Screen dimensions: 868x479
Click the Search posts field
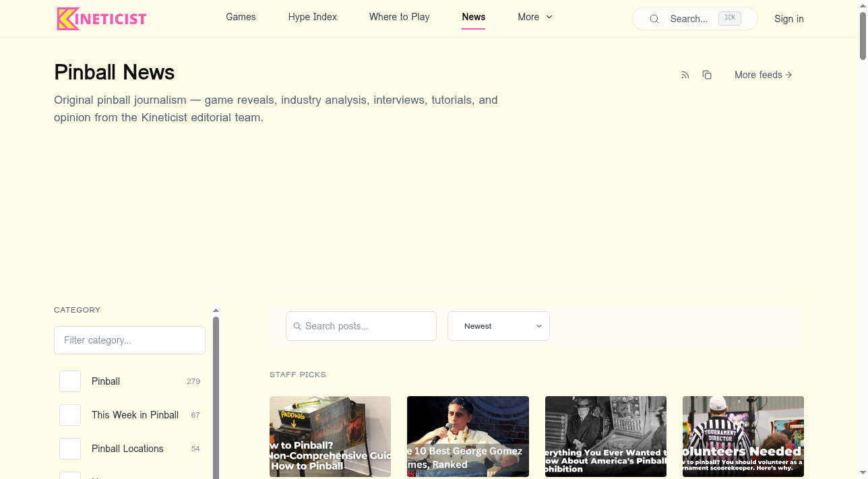pyautogui.click(x=361, y=326)
